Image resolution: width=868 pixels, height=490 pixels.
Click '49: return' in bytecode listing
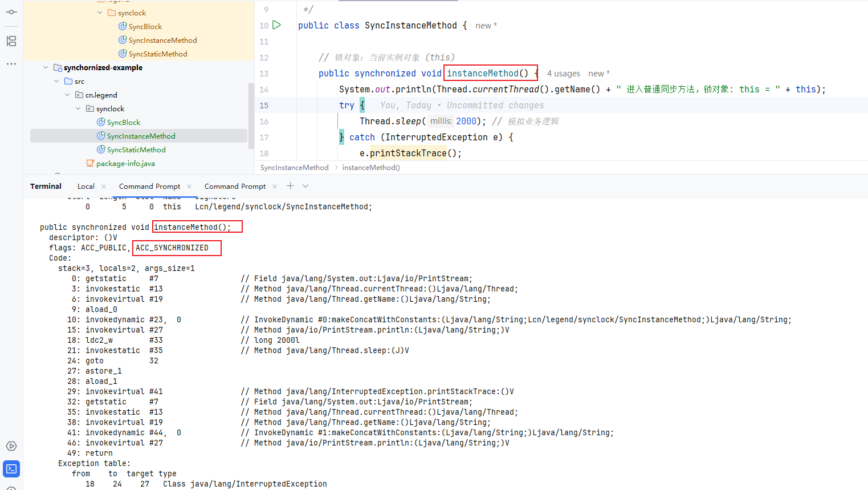click(90, 453)
